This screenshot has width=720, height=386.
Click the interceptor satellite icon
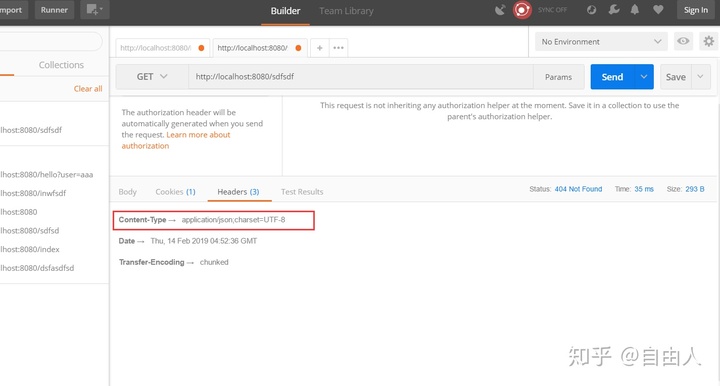coord(500,10)
